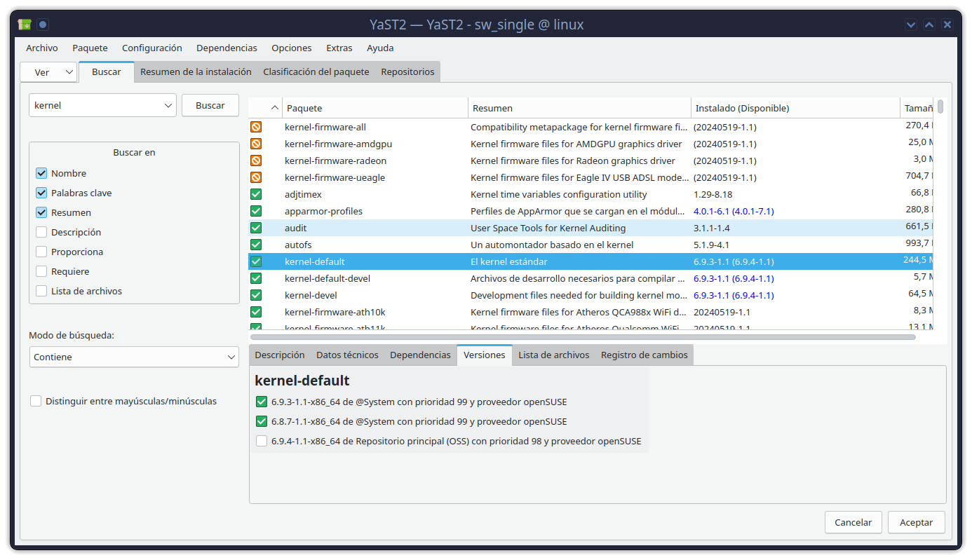Click the YaST application icon in title bar
This screenshot has height=560, width=972.
(25, 25)
